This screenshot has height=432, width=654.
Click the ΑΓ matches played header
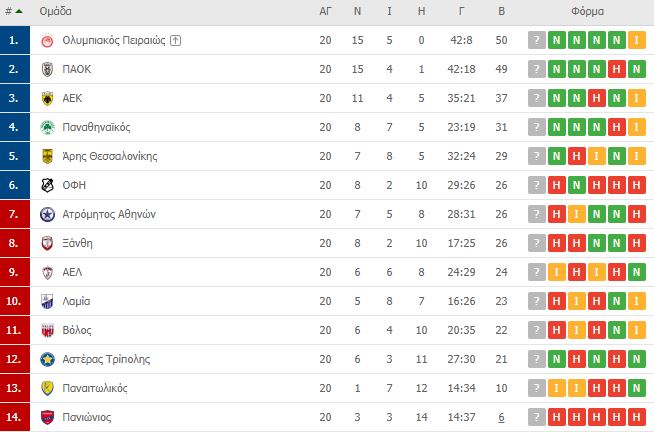tap(325, 11)
